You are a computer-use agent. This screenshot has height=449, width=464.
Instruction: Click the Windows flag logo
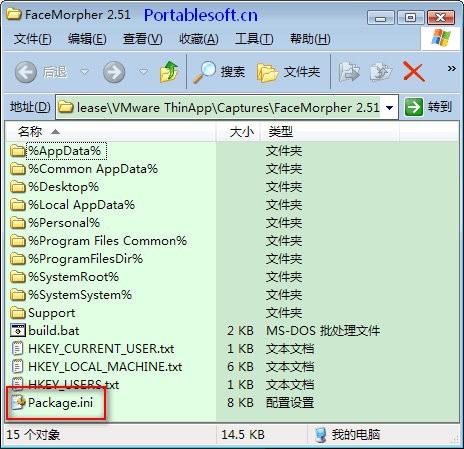[x=441, y=37]
